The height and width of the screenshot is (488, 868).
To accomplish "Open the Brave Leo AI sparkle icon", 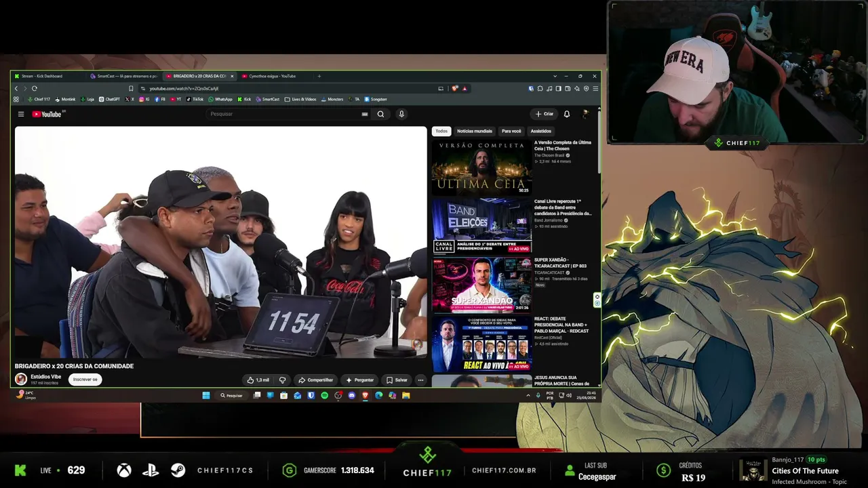I will tap(576, 88).
